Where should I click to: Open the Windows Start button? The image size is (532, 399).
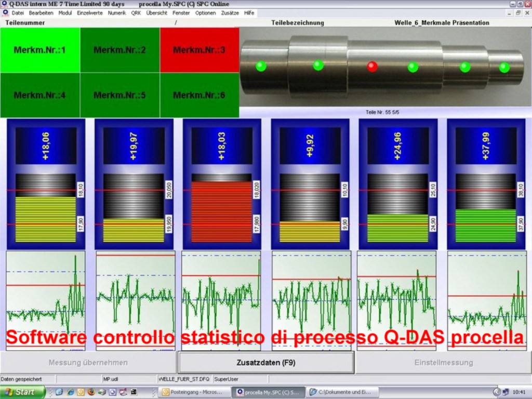pyautogui.click(x=23, y=392)
